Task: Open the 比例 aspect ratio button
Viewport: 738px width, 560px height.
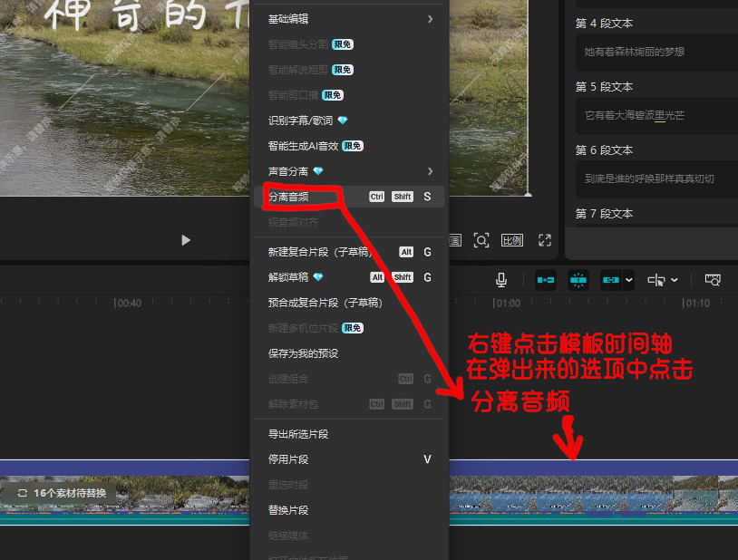Action: point(512,240)
